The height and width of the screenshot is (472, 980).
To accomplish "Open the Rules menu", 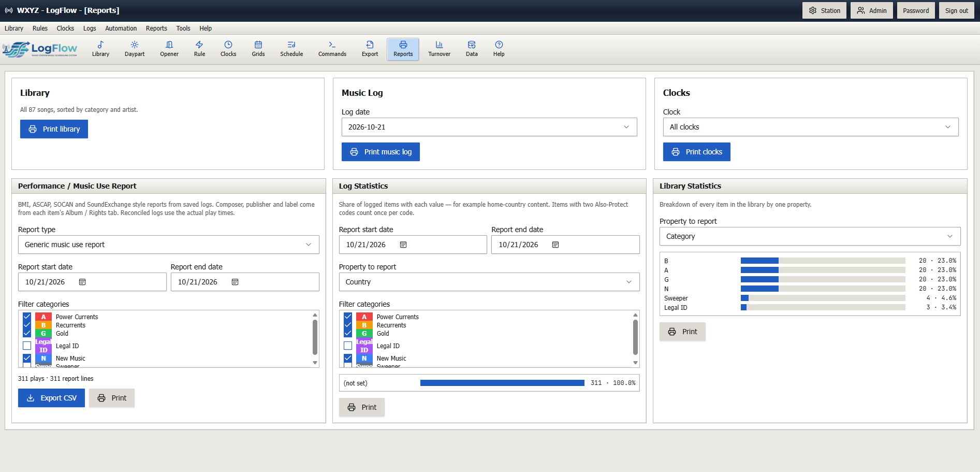I will click(40, 28).
